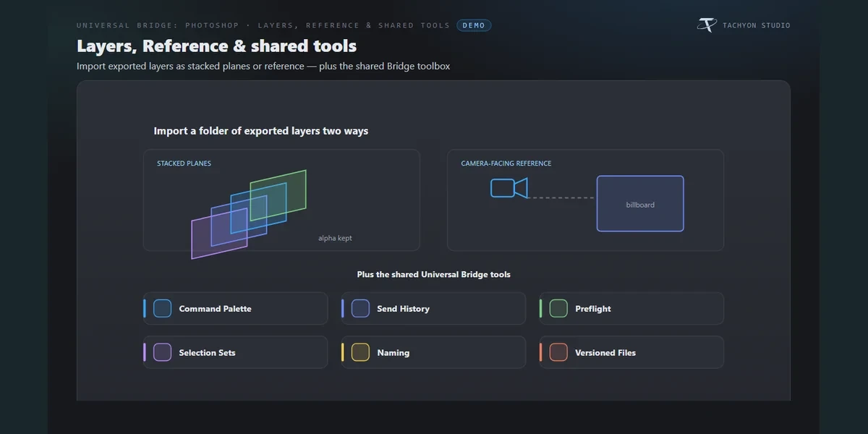Click the purple Selection Sets icon square
This screenshot has width=868, height=434.
[x=162, y=352]
